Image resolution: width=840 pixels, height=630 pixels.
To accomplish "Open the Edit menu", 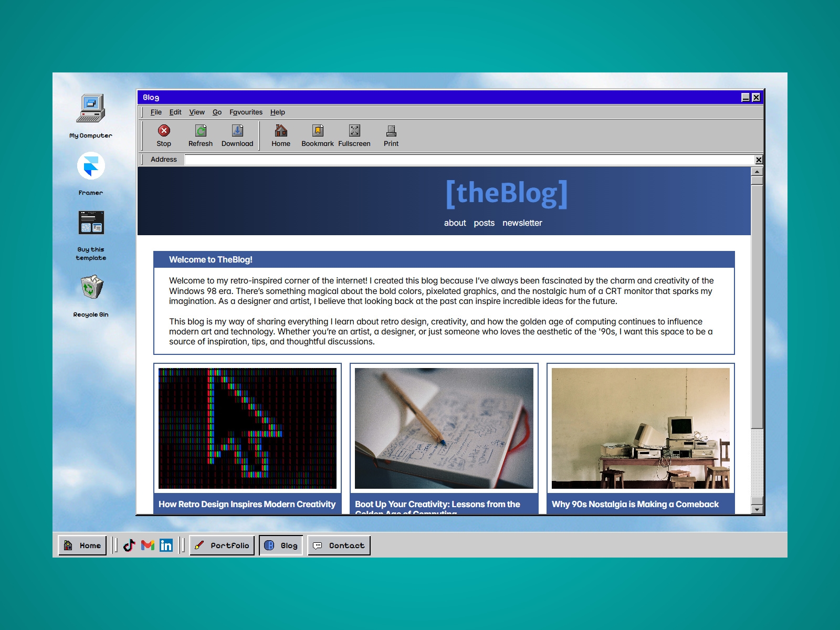I will coord(175,112).
